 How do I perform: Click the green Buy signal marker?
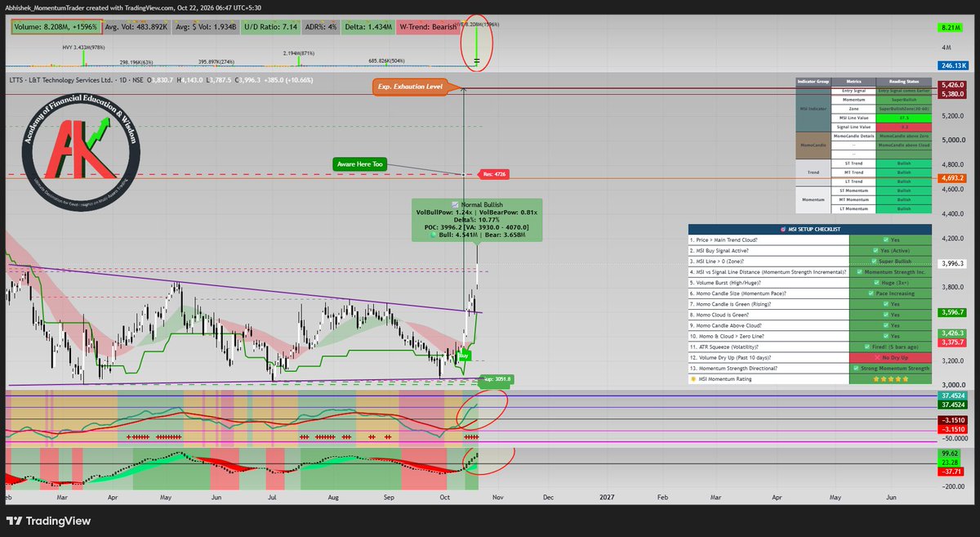pyautogui.click(x=464, y=356)
